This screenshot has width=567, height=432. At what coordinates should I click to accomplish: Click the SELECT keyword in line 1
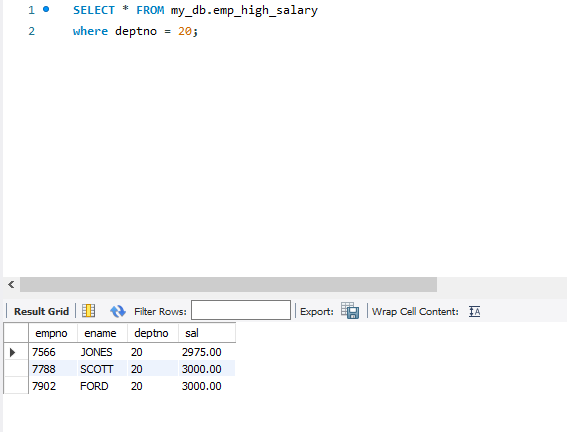[94, 10]
